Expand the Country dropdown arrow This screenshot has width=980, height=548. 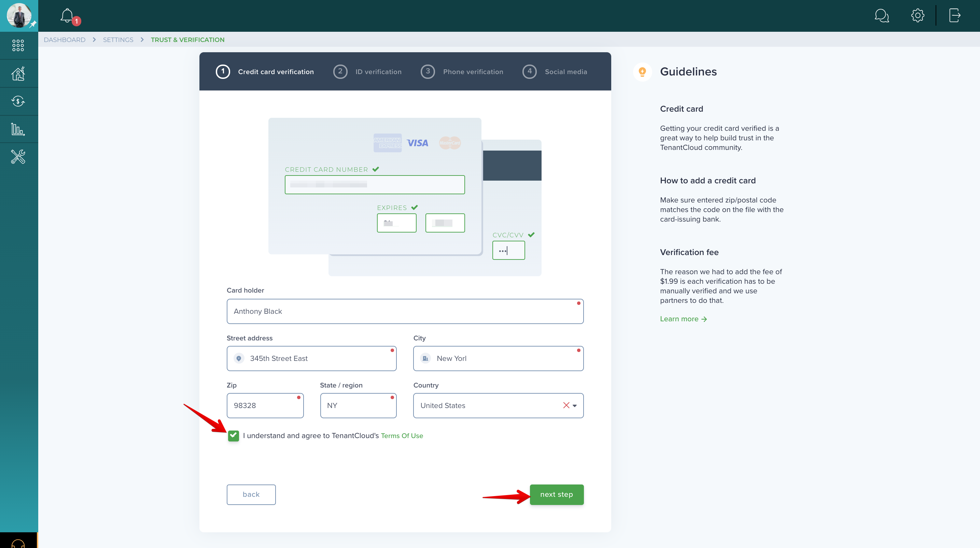574,406
